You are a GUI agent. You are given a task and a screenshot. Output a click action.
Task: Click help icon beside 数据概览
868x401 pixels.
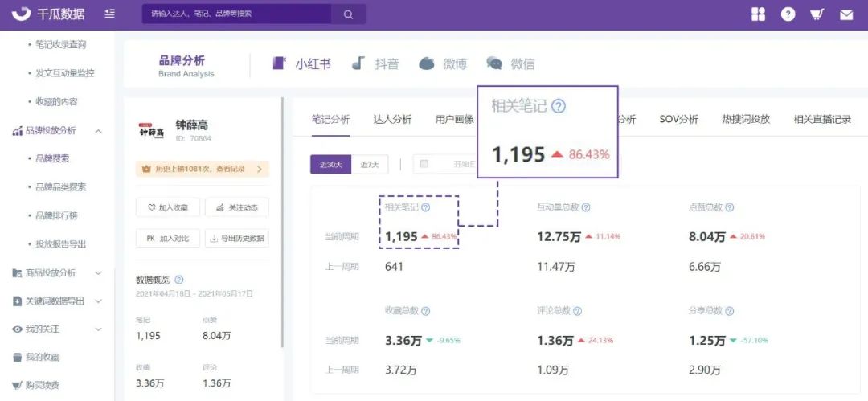coord(178,280)
